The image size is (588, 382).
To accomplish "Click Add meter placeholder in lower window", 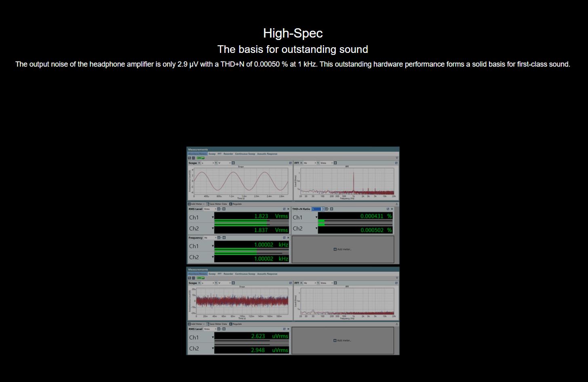I will [x=343, y=340].
